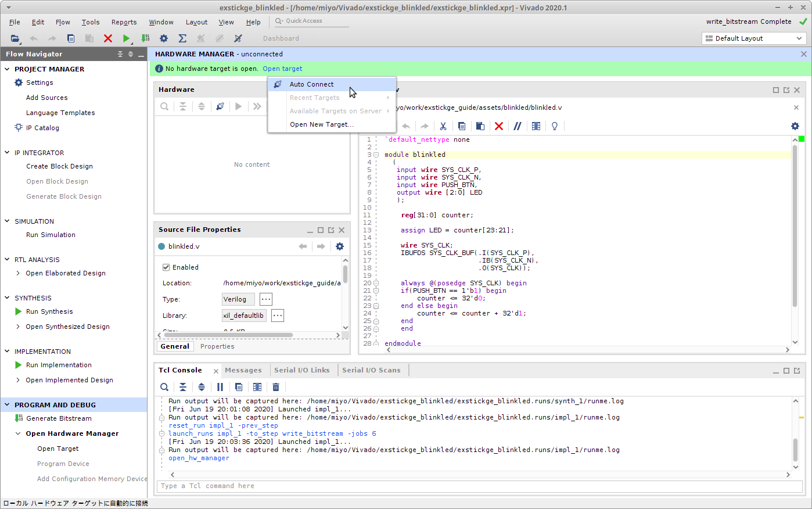The width and height of the screenshot is (812, 509).
Task: Click the Open target link
Action: pos(282,69)
